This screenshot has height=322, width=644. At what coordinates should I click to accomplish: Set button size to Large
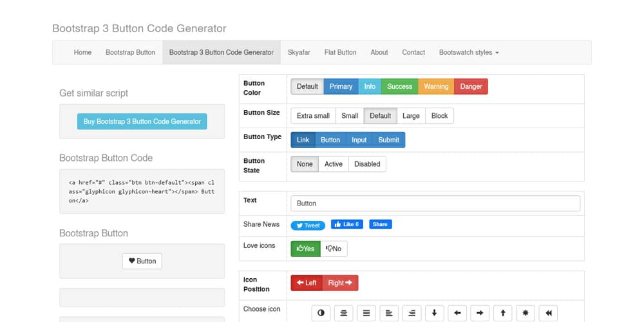tap(411, 116)
